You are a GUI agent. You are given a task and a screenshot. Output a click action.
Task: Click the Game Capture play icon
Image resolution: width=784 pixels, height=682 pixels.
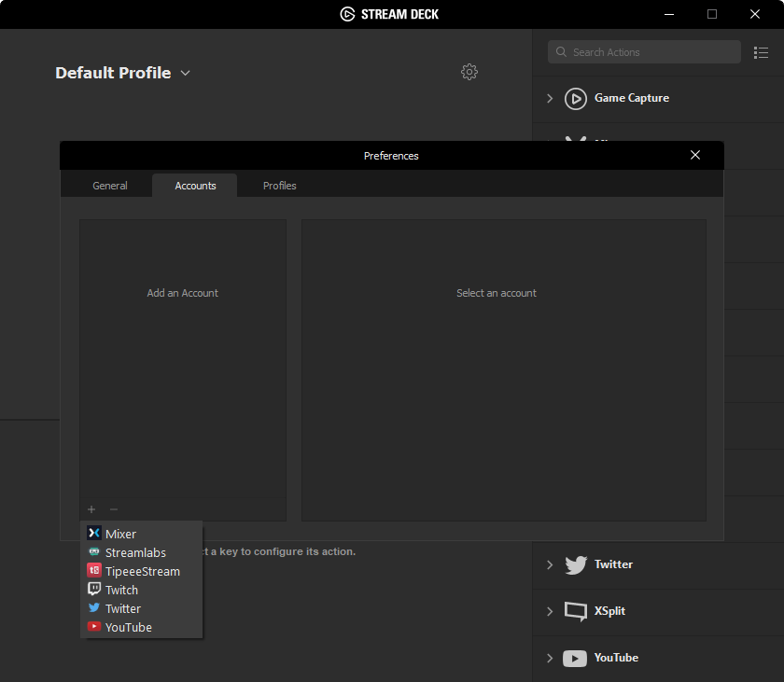[x=576, y=98]
